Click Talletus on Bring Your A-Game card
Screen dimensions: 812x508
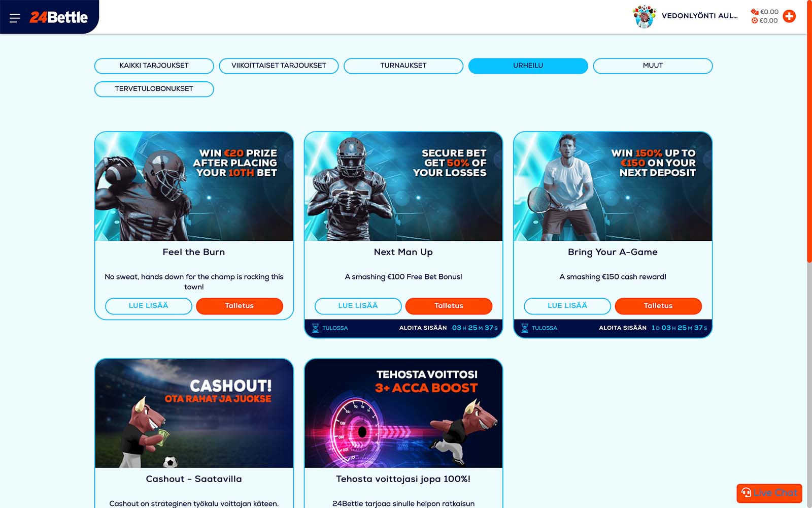point(658,306)
